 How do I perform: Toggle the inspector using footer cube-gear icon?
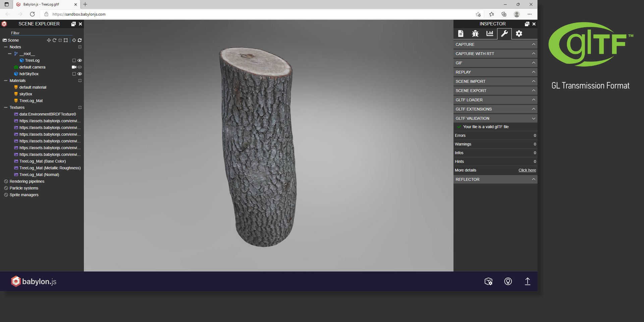(488, 281)
